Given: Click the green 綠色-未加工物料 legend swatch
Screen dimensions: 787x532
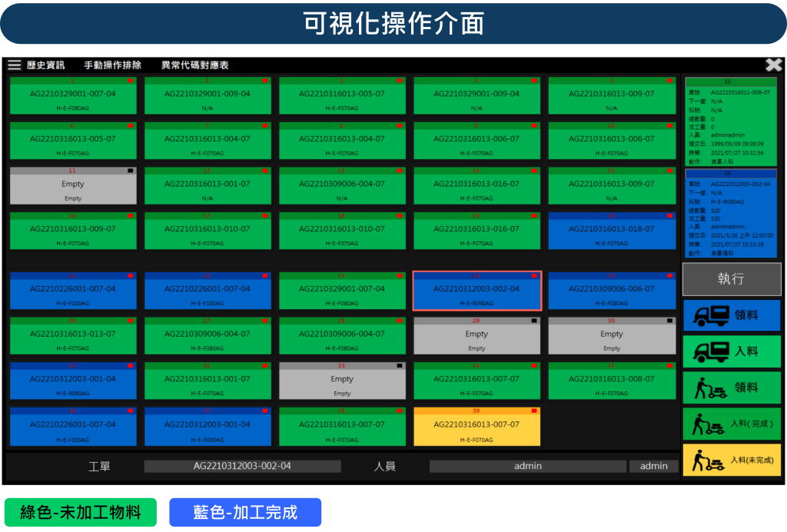Looking at the screenshot, I should [x=81, y=512].
